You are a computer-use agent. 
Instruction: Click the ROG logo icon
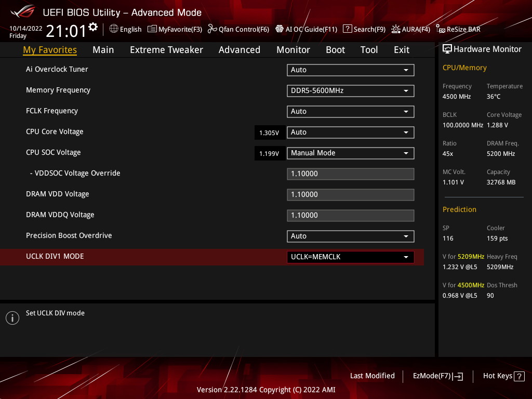coord(22,11)
